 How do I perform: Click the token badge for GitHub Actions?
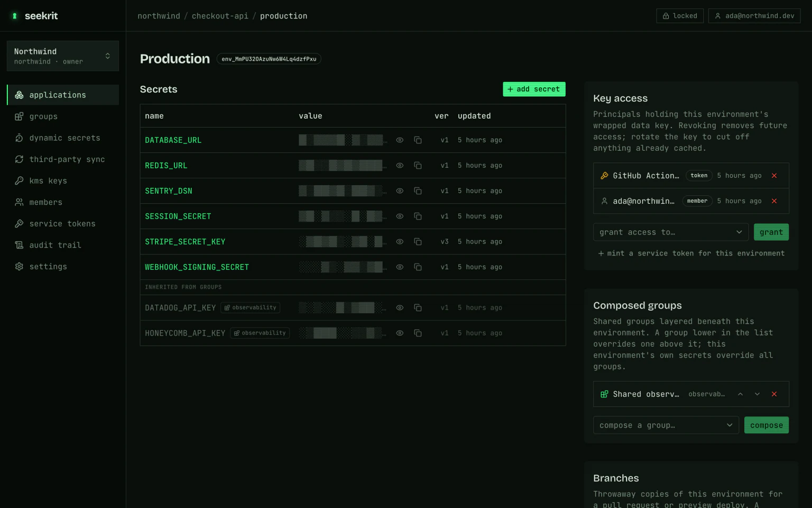click(699, 176)
